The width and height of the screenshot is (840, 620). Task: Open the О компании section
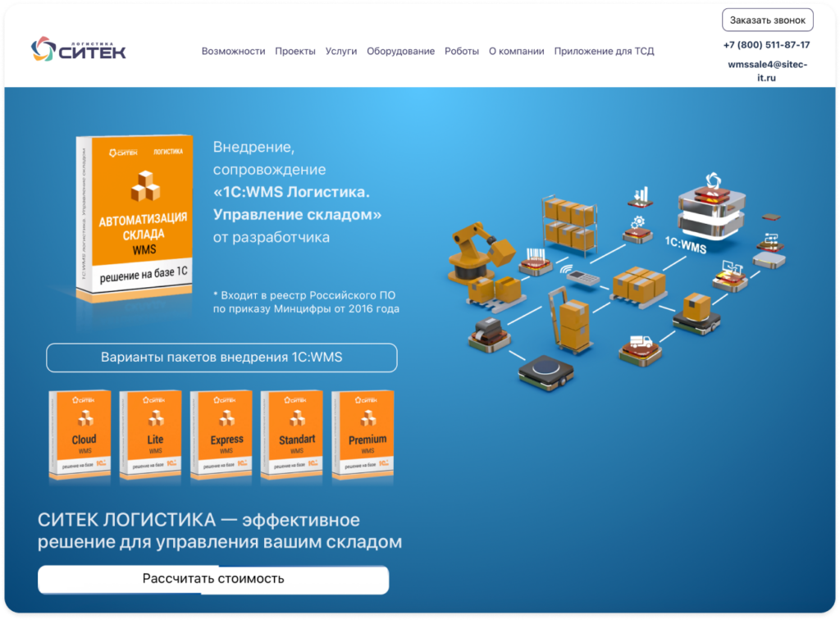pyautogui.click(x=516, y=51)
